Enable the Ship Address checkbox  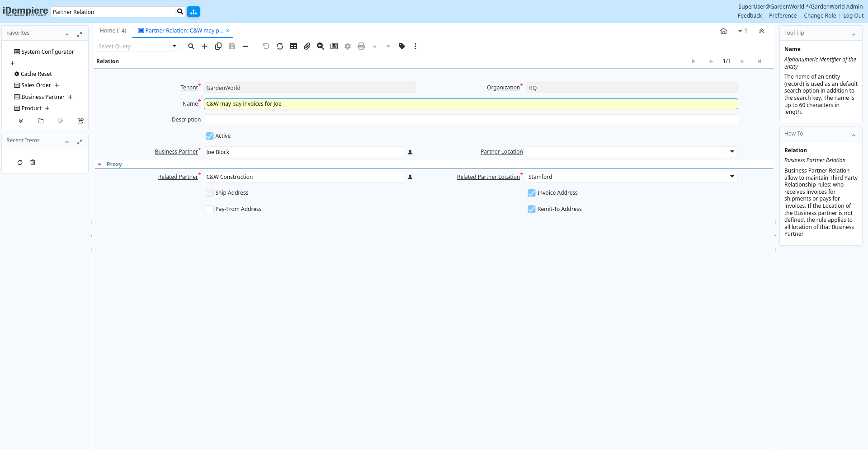pos(210,193)
